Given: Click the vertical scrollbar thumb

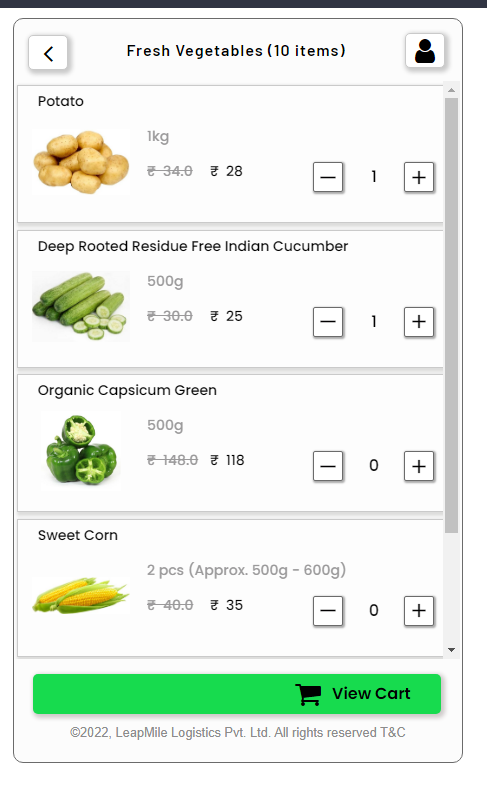Looking at the screenshot, I should coord(451,315).
